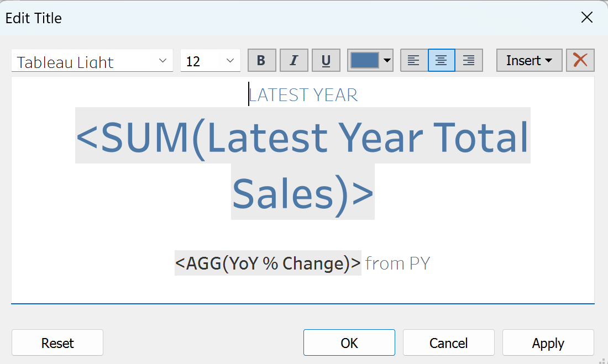Open the Insert field menu

coord(529,61)
